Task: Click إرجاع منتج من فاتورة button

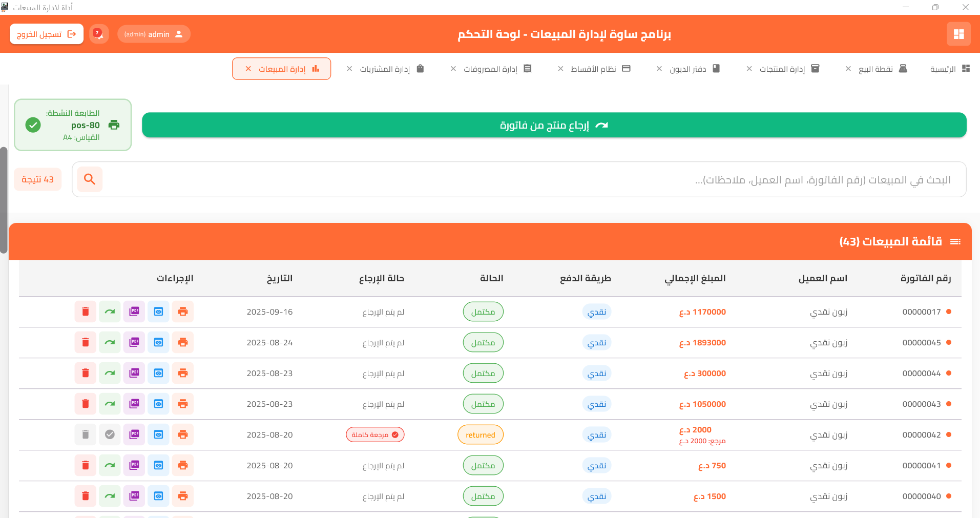Action: [554, 125]
